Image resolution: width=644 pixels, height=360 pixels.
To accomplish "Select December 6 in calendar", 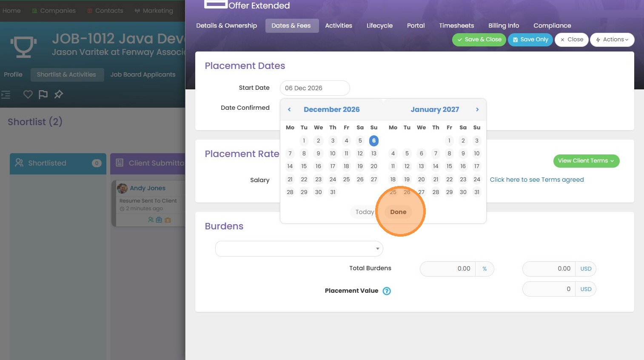I will click(x=374, y=141).
